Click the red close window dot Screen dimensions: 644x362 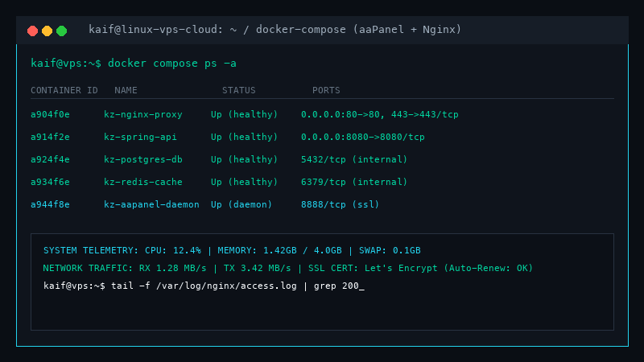pyautogui.click(x=32, y=31)
